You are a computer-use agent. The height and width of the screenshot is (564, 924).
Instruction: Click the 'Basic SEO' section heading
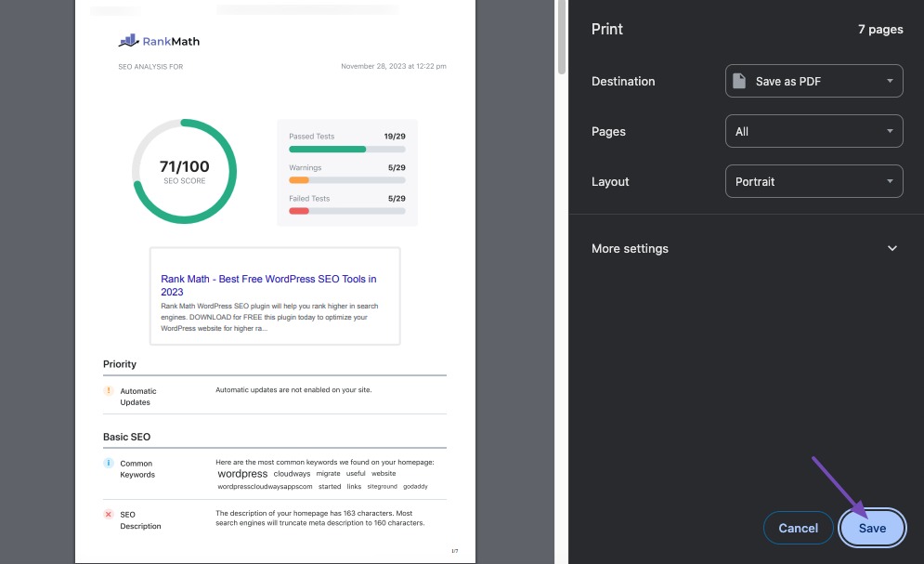point(126,437)
